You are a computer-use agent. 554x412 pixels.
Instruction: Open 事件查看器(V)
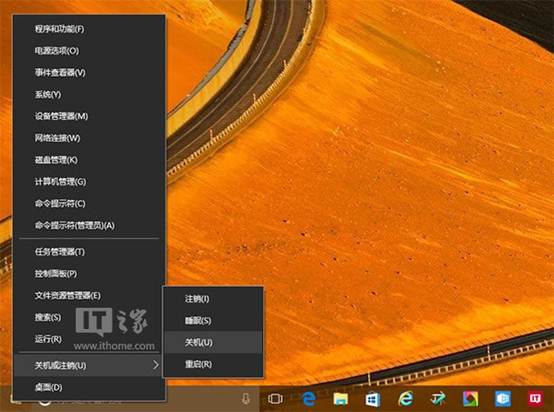coord(89,73)
